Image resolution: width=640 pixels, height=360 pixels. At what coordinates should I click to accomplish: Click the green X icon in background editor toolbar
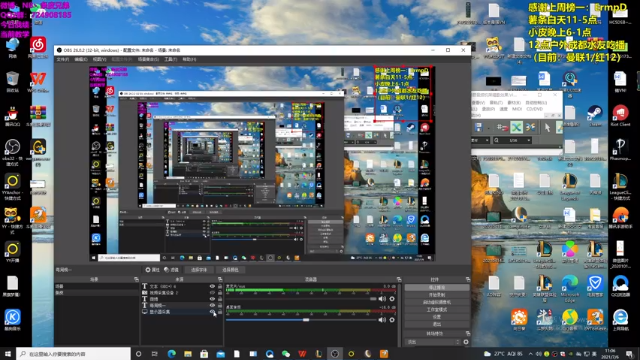pos(516,127)
